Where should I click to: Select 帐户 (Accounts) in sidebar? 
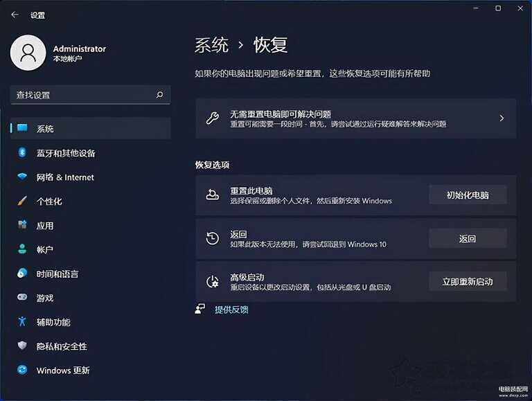[45, 250]
